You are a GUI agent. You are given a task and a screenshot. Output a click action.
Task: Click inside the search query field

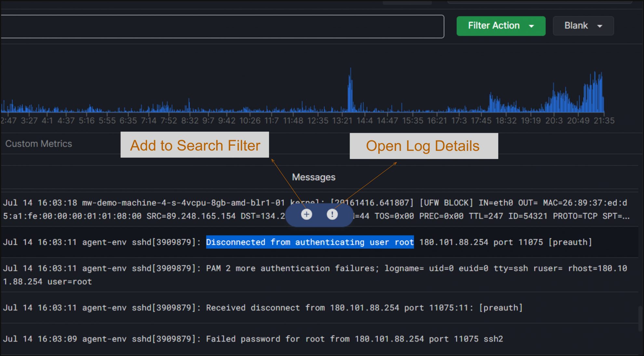(221, 27)
